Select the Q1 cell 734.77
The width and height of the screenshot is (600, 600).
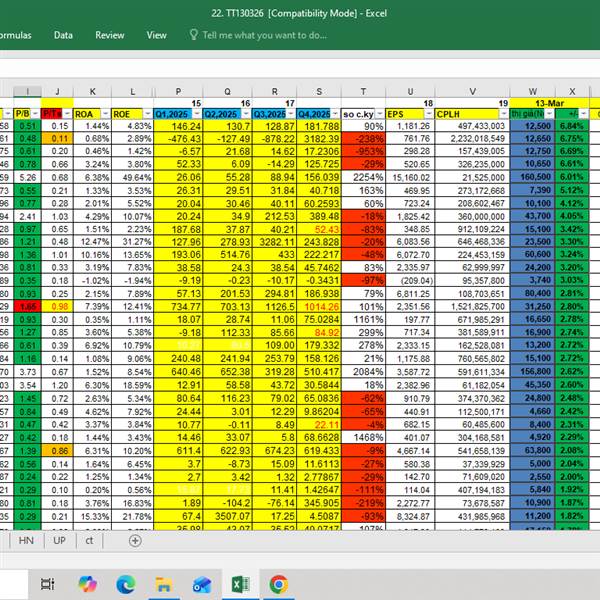178,307
